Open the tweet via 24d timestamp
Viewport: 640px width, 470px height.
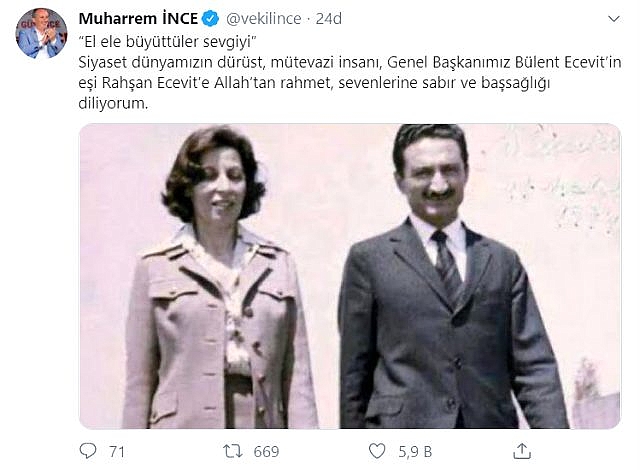pyautogui.click(x=329, y=19)
